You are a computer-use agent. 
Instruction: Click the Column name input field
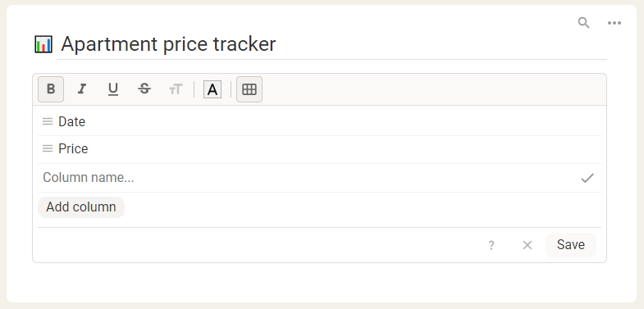click(308, 178)
